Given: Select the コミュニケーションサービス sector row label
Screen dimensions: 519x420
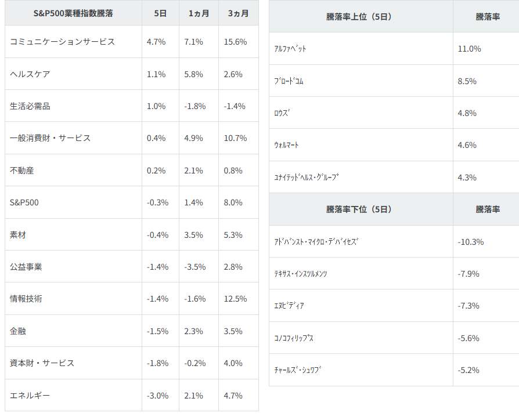Looking at the screenshot, I should 63,42.
